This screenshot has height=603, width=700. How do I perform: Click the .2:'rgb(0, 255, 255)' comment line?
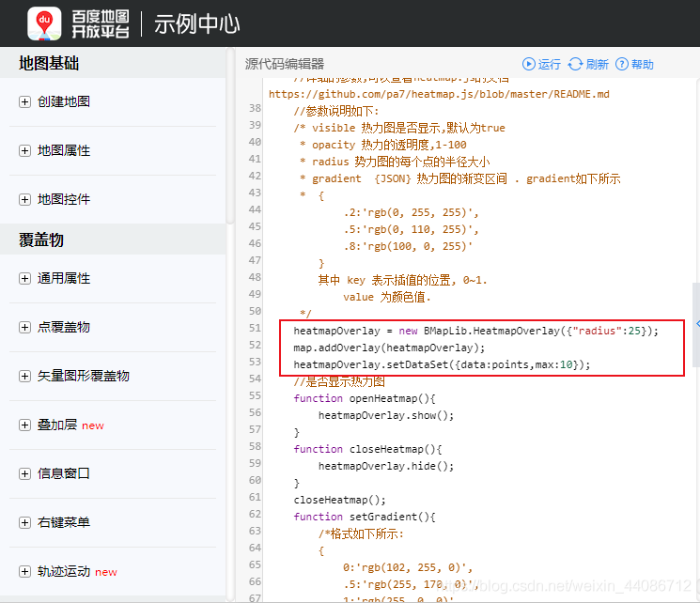tap(411, 212)
